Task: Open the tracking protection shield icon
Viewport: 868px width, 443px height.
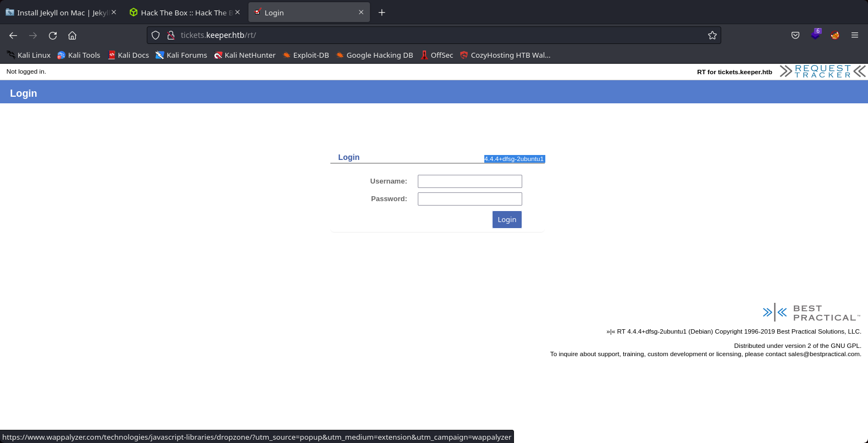Action: pos(156,35)
